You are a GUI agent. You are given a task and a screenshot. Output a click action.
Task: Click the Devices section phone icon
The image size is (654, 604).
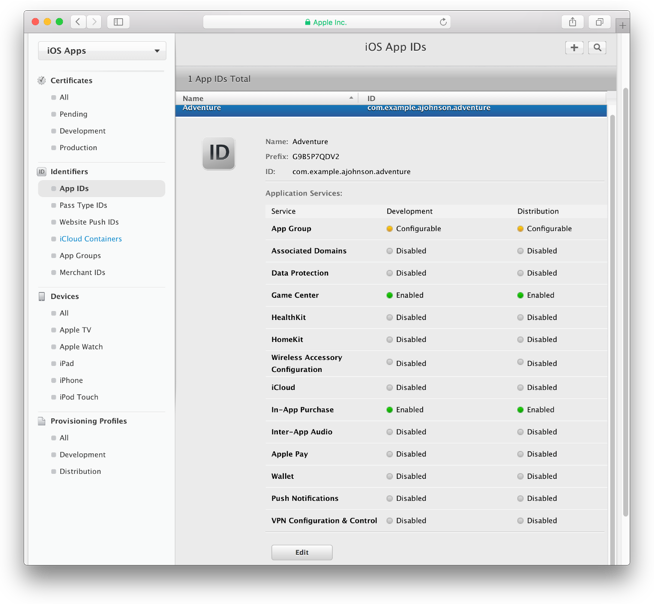coord(42,296)
